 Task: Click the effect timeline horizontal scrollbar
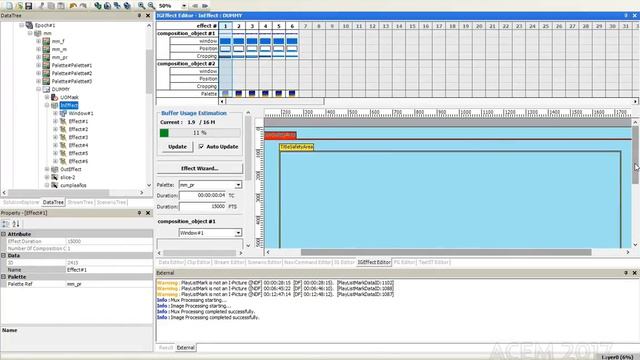coord(275,101)
